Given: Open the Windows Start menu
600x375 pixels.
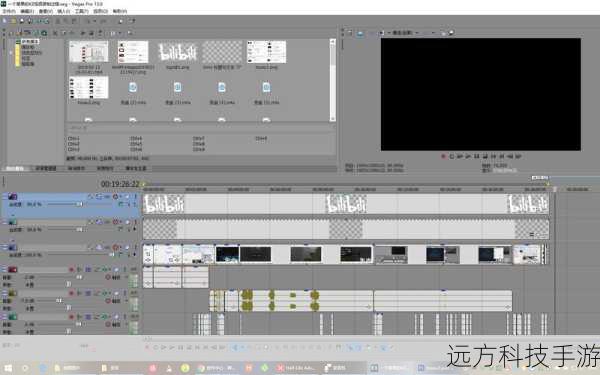Looking at the screenshot, I should pos(8,368).
